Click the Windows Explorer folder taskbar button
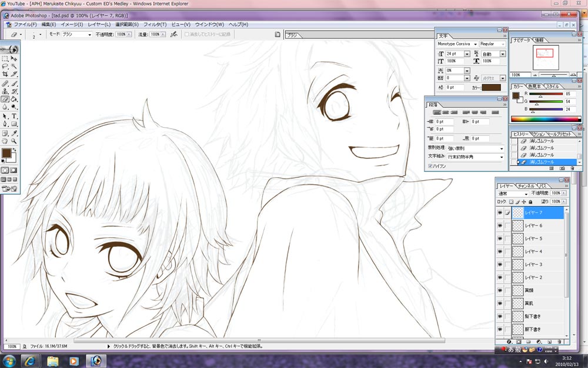This screenshot has height=368, width=588. point(53,361)
